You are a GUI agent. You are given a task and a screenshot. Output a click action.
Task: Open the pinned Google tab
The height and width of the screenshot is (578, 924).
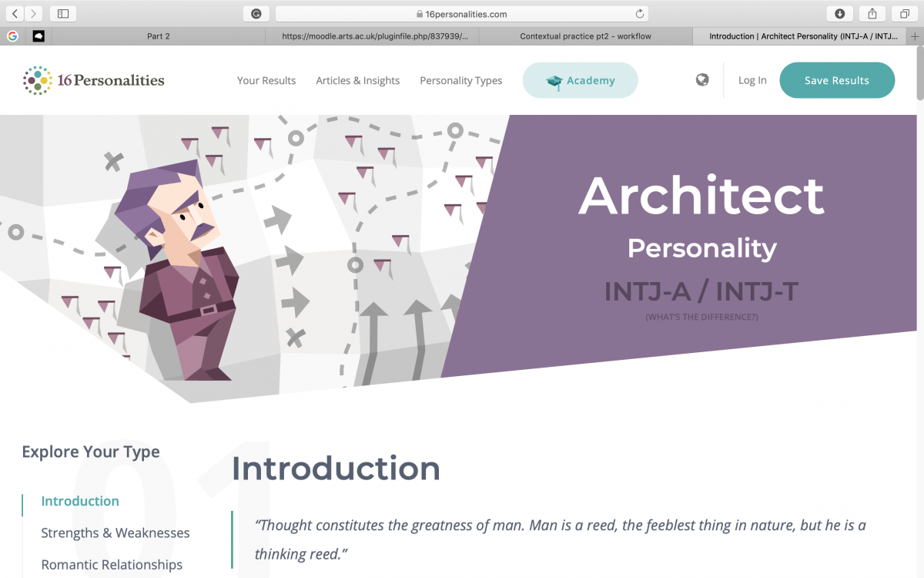pos(12,35)
